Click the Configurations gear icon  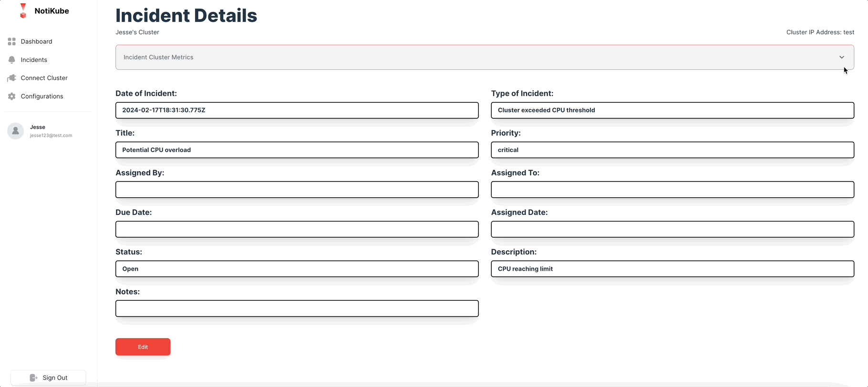[12, 96]
